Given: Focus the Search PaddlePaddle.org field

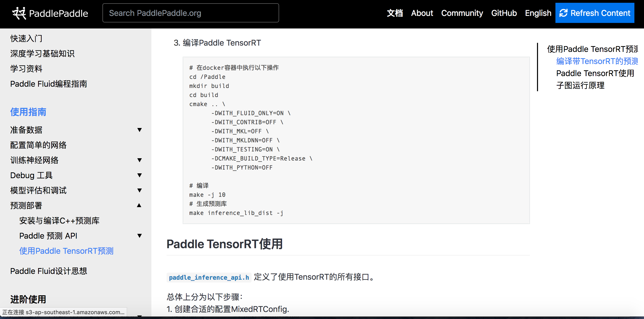Looking at the screenshot, I should click(191, 13).
